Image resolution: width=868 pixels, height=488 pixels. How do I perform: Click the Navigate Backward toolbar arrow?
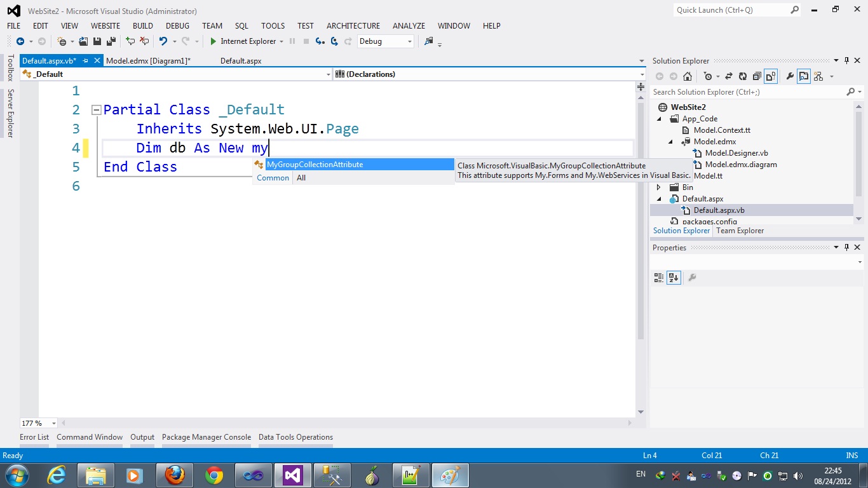coord(20,41)
